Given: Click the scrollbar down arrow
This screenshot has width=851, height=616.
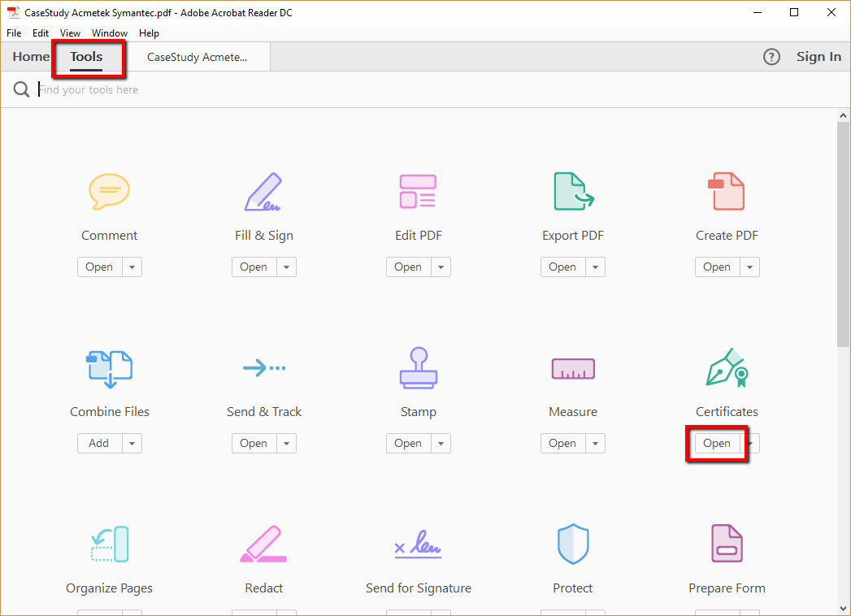Looking at the screenshot, I should pyautogui.click(x=843, y=609).
